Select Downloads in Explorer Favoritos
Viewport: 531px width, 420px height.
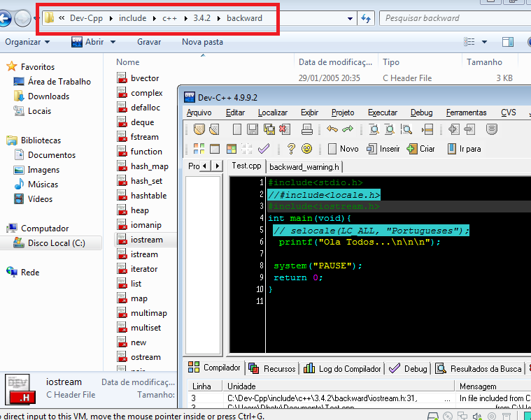tap(48, 96)
